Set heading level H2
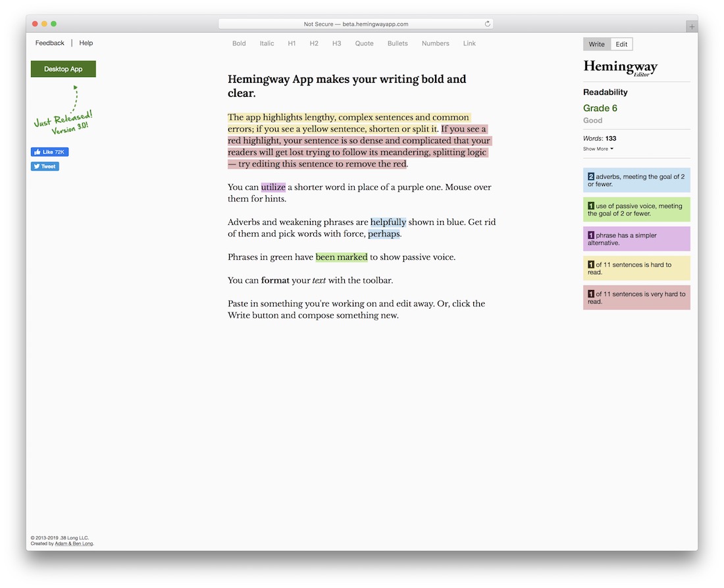This screenshot has height=588, width=724. pos(314,43)
